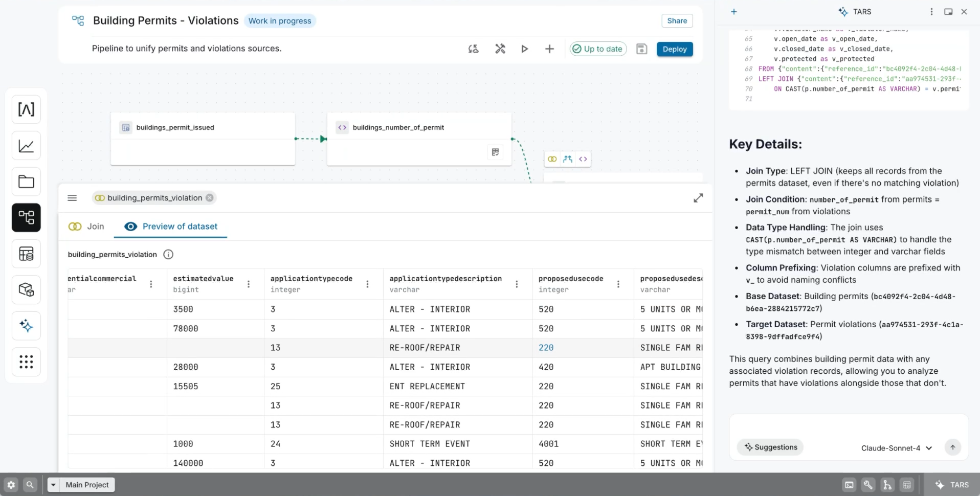Viewport: 980px width, 496px height.
Task: Open the pipelines icon in left sidebar
Action: pos(26,217)
